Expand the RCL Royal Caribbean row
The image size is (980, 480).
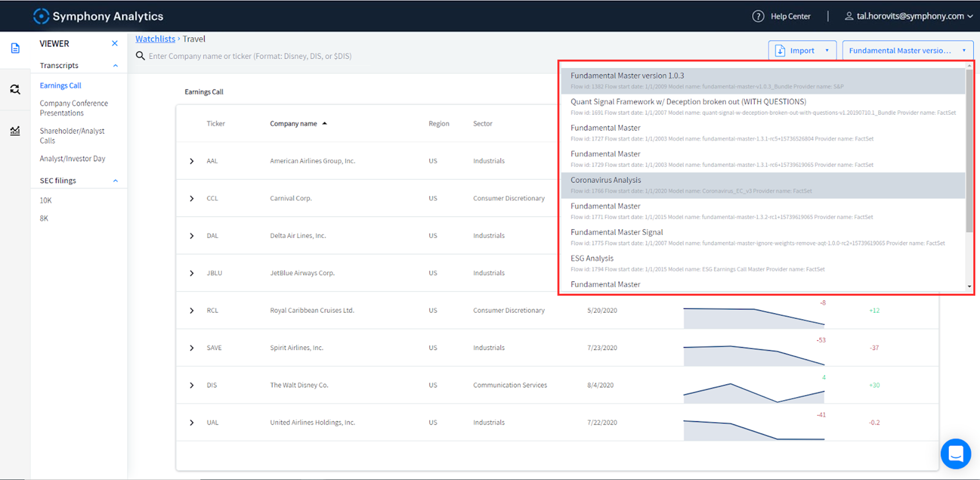coord(192,311)
